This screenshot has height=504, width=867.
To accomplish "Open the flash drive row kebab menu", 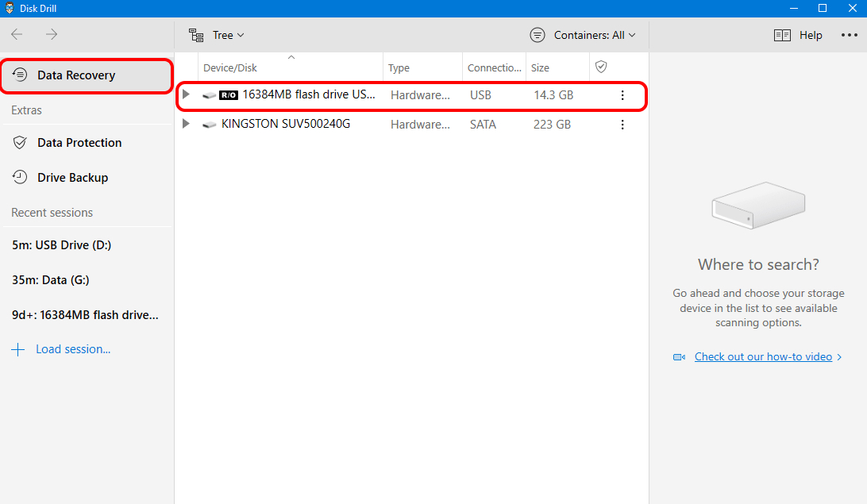I will 622,95.
